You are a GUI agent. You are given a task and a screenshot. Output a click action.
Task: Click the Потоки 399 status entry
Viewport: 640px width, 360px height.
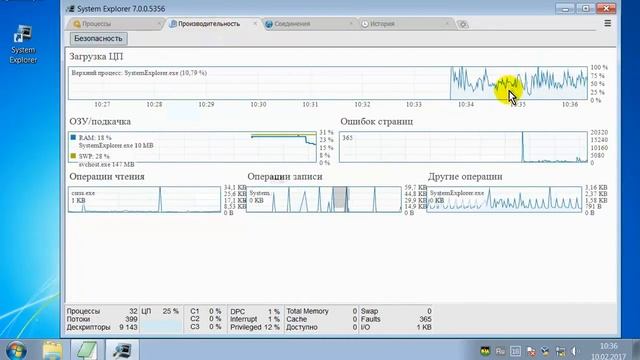[x=102, y=319]
